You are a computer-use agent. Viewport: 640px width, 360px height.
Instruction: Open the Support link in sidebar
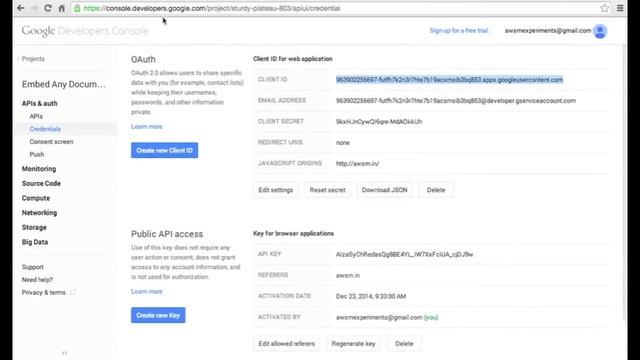click(x=33, y=267)
